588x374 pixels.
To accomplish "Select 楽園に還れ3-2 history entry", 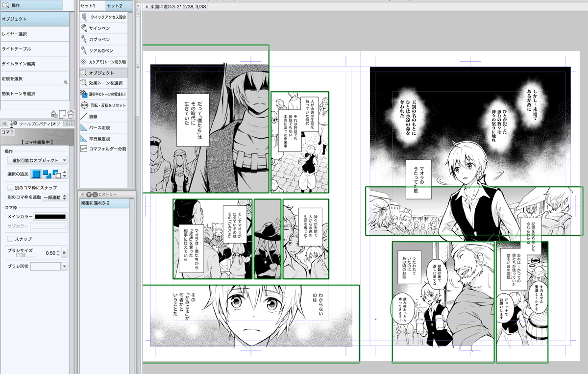I will click(104, 203).
